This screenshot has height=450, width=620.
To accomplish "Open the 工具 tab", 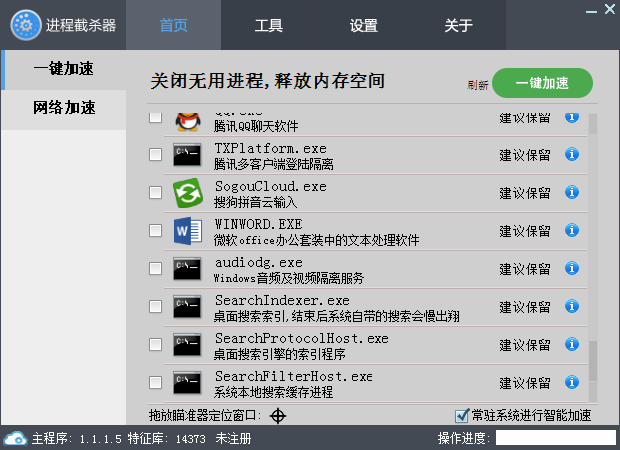I will pos(268,25).
